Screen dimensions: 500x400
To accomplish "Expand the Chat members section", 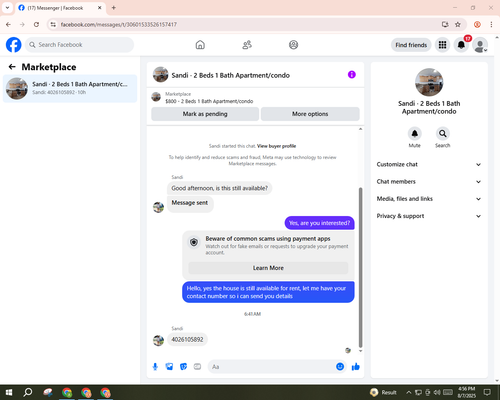I will (429, 182).
